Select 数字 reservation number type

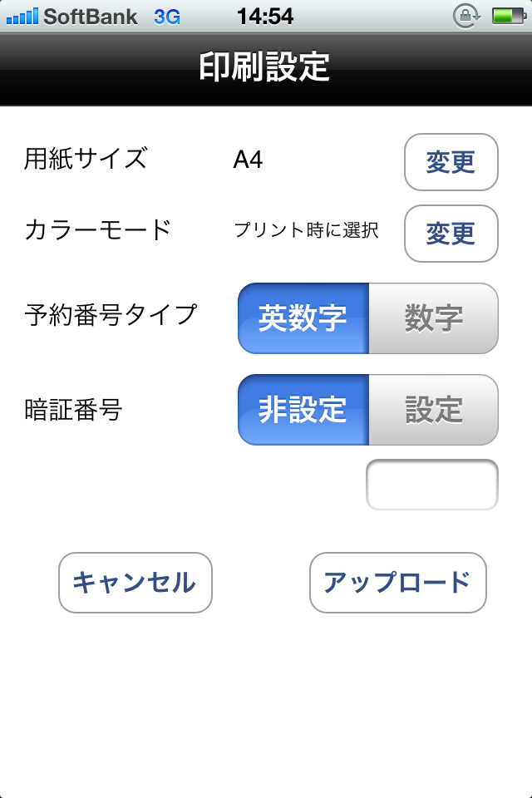click(x=433, y=318)
